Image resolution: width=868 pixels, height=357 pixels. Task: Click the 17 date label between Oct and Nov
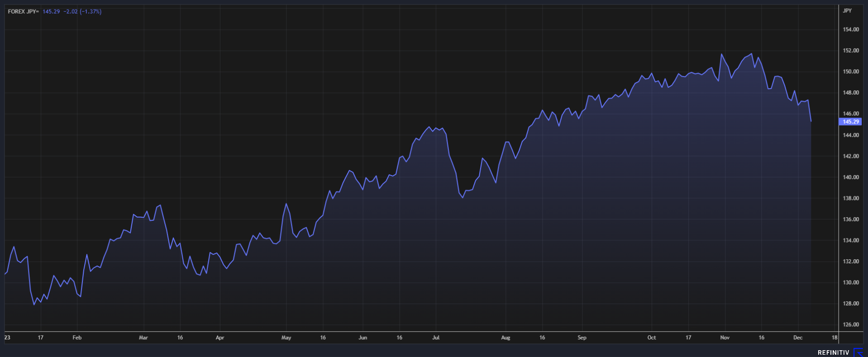tap(688, 338)
